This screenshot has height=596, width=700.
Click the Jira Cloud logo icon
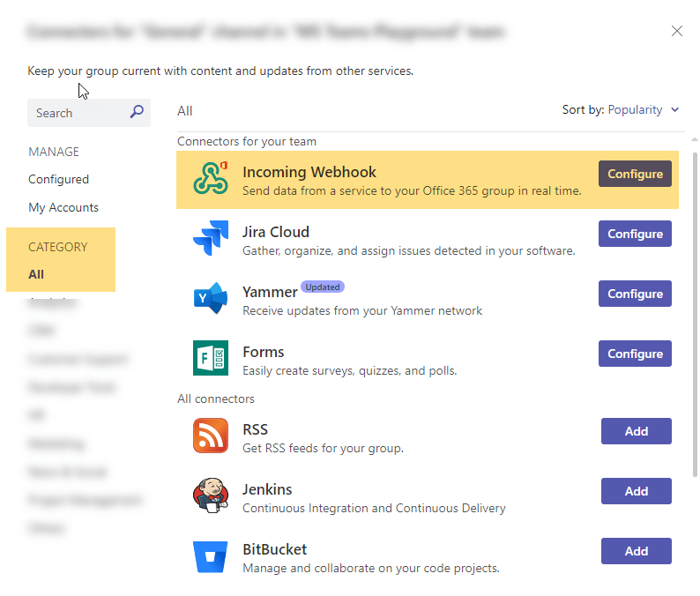click(x=211, y=238)
